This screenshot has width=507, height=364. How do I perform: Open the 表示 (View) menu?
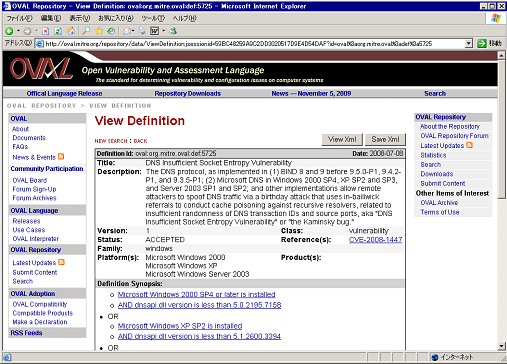(x=80, y=18)
